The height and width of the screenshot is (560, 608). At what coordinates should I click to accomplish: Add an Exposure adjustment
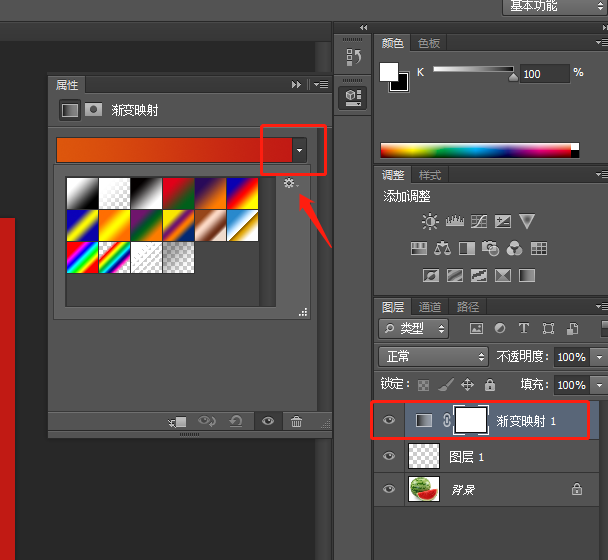[503, 221]
